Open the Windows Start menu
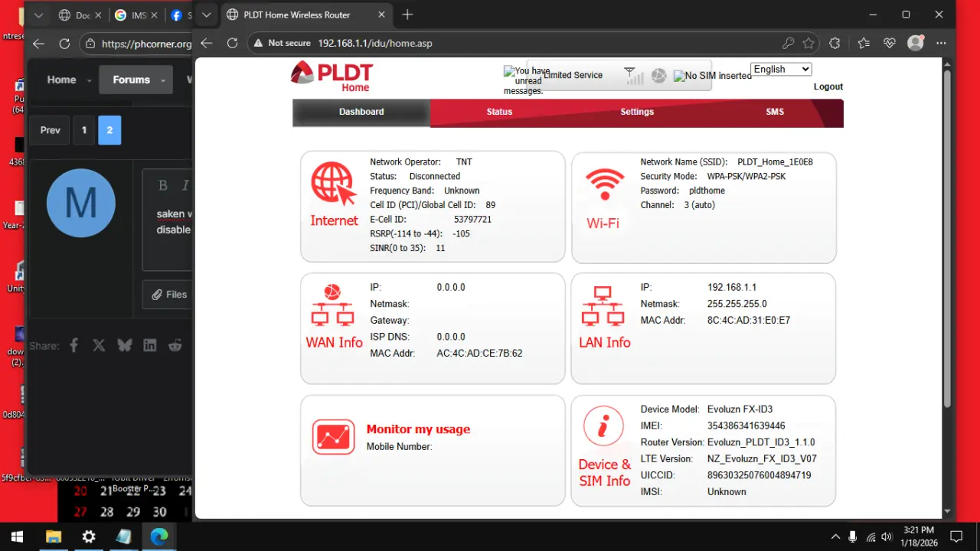 coord(17,536)
